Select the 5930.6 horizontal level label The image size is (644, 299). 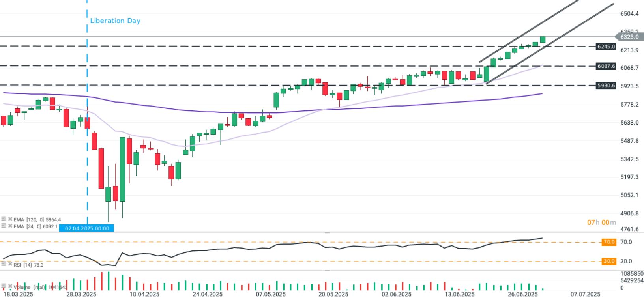[606, 85]
